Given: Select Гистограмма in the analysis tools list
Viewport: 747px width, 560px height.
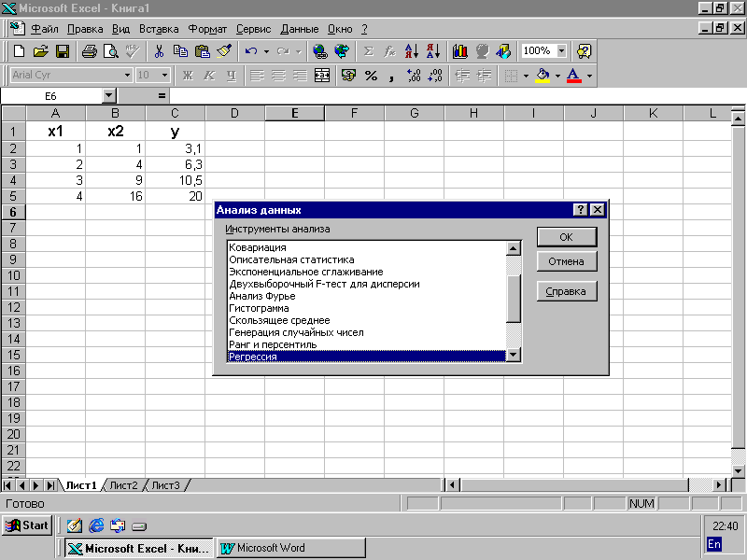Looking at the screenshot, I should pyautogui.click(x=259, y=308).
